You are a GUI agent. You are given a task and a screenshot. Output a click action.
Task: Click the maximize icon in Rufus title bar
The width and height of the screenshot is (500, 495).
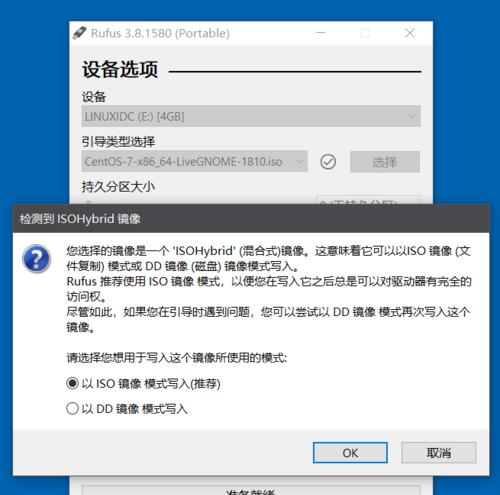click(365, 33)
